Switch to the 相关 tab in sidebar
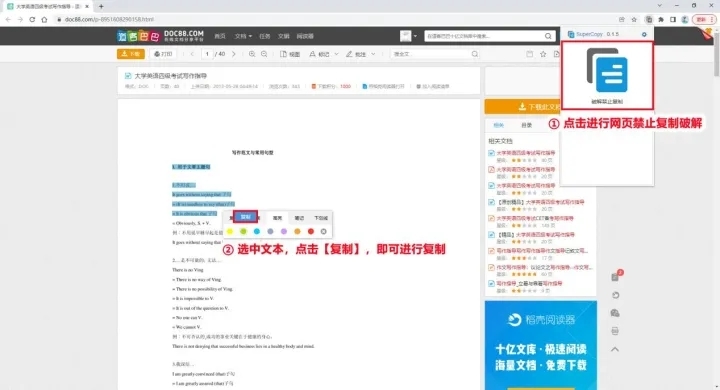This screenshot has height=390, width=720. (499, 125)
